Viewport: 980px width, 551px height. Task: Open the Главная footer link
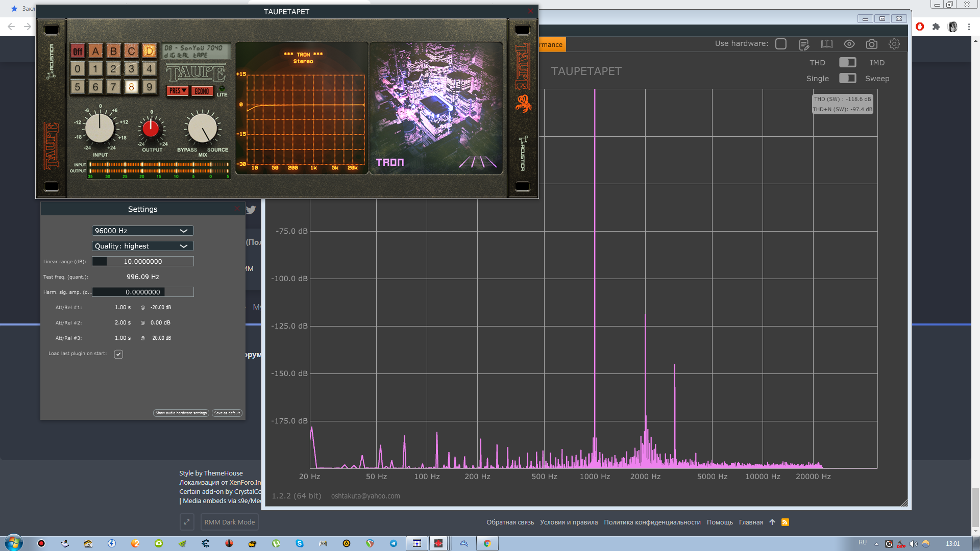(751, 522)
